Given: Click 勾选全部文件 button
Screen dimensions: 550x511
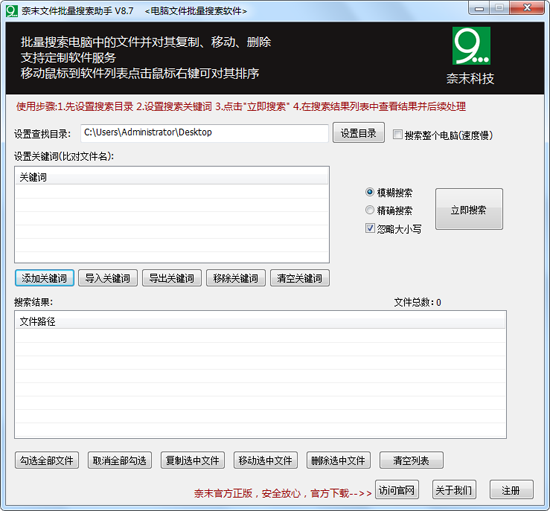Looking at the screenshot, I should pyautogui.click(x=47, y=460).
